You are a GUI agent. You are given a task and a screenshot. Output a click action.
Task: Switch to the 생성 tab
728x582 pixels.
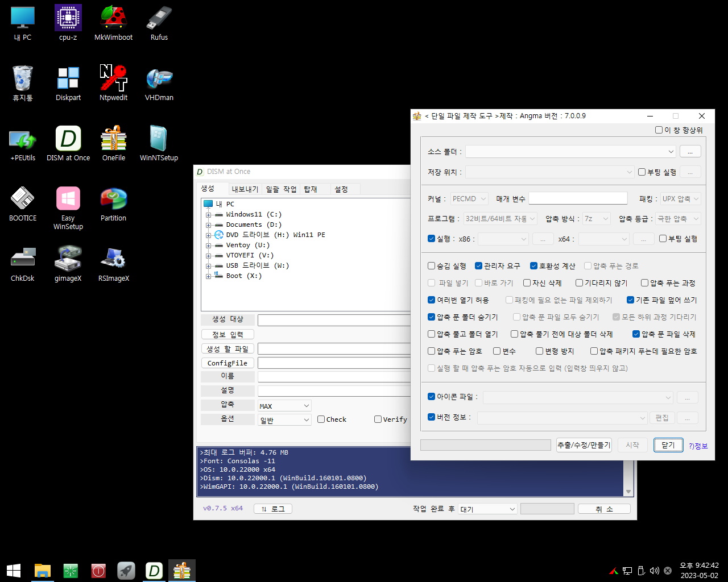tap(208, 189)
